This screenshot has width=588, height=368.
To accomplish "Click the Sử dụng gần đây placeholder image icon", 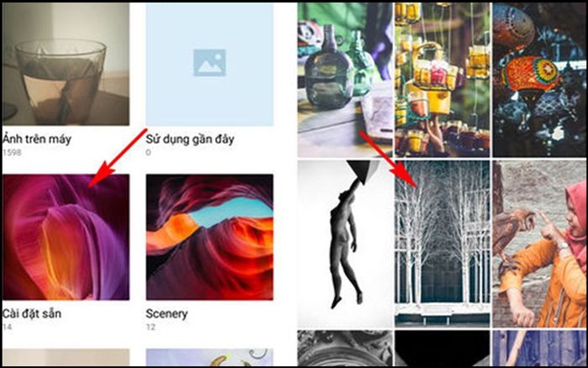I will 210,63.
